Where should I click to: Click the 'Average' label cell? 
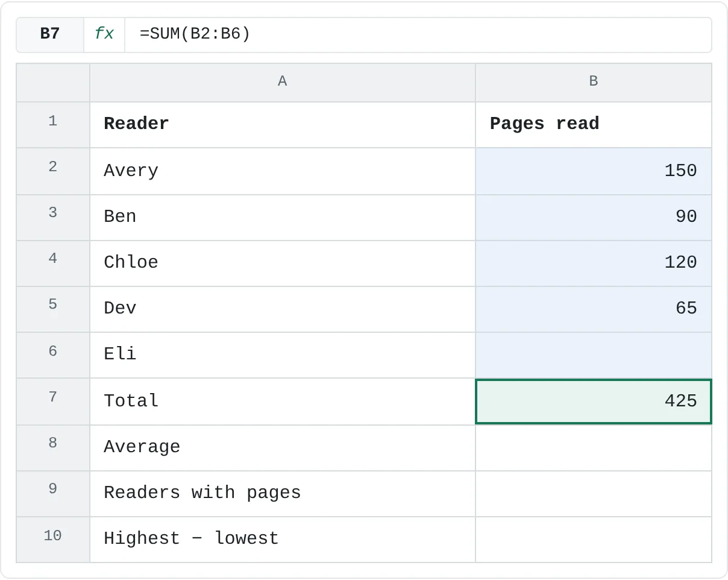pyautogui.click(x=282, y=447)
